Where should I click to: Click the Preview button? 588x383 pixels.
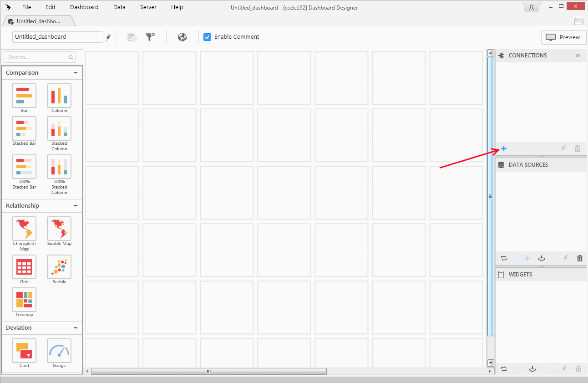pos(563,37)
